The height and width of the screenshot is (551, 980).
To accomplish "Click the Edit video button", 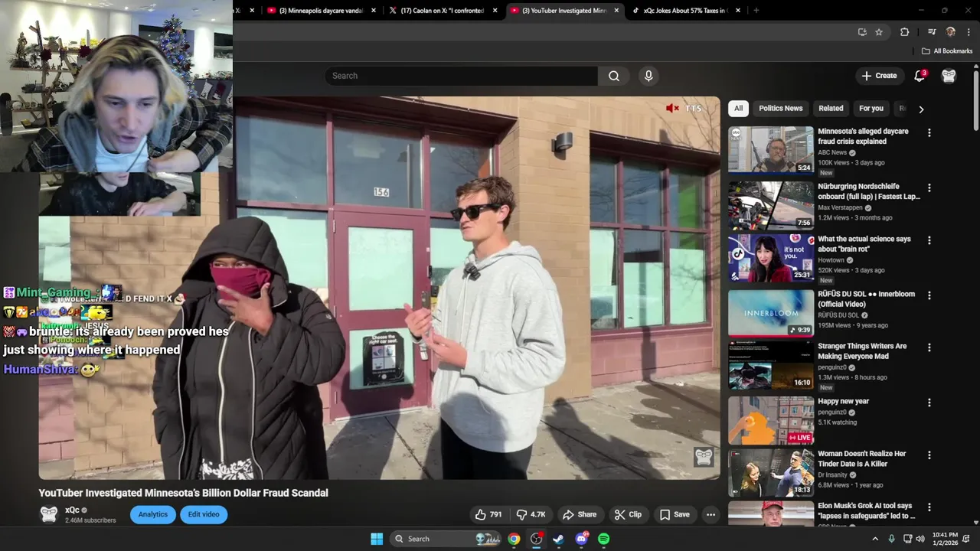I will coord(204,514).
